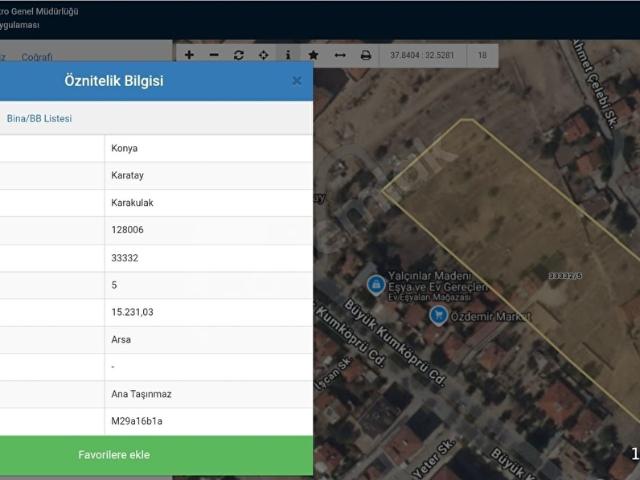The image size is (640, 480).
Task: Refresh the map with circular arrows icon
Action: pos(239,55)
